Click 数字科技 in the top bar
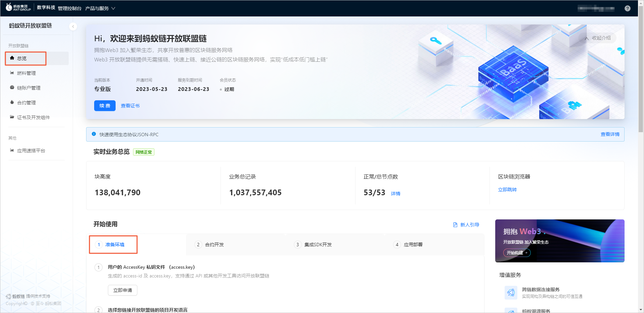The image size is (644, 313). (x=46, y=8)
